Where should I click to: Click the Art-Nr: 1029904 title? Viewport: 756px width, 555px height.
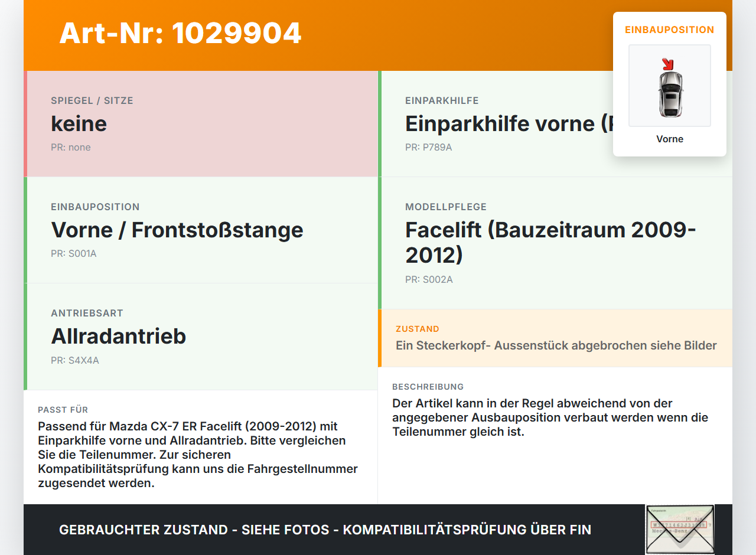pos(181,33)
